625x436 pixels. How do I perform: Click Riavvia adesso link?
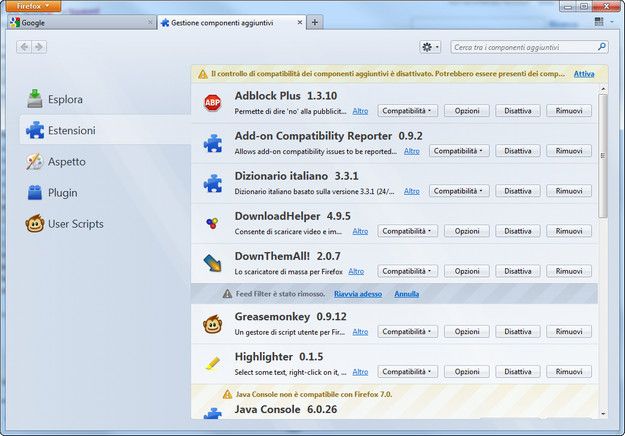point(358,294)
